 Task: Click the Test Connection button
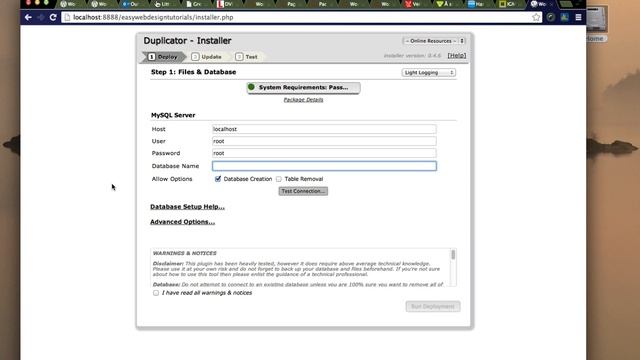pyautogui.click(x=303, y=191)
